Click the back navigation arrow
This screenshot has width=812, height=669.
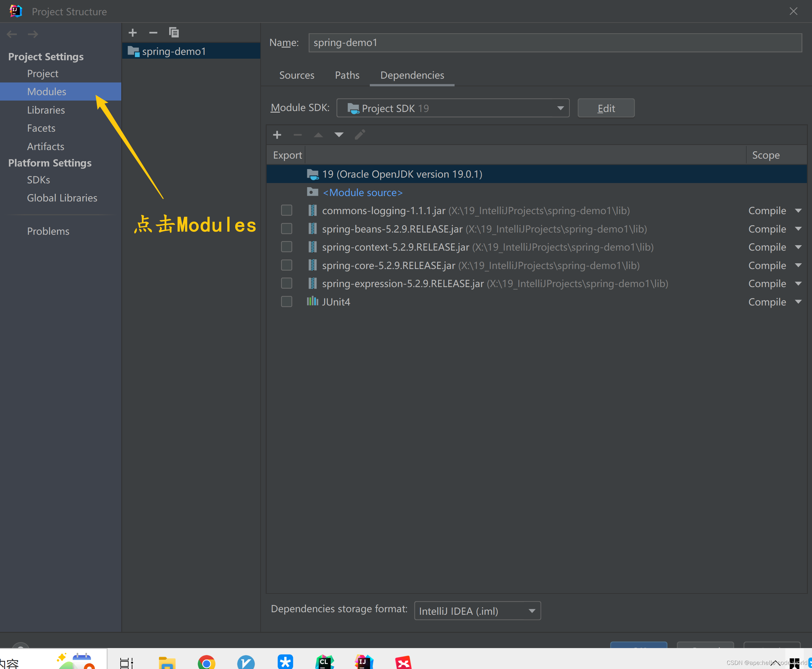(x=12, y=34)
